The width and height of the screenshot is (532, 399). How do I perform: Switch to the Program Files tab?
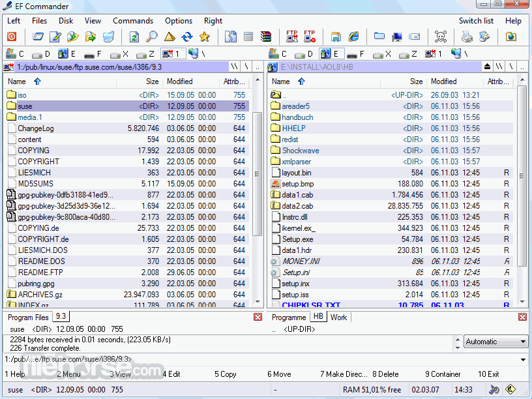[x=28, y=318]
